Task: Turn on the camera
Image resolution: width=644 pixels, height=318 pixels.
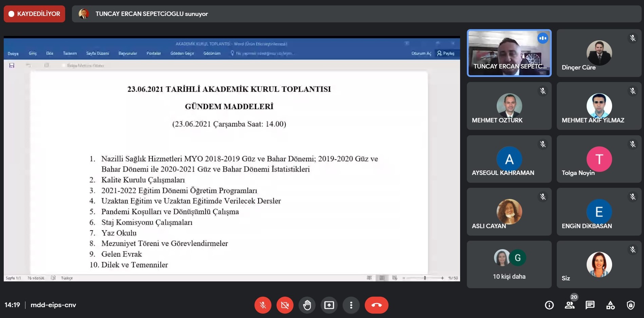Action: point(285,305)
